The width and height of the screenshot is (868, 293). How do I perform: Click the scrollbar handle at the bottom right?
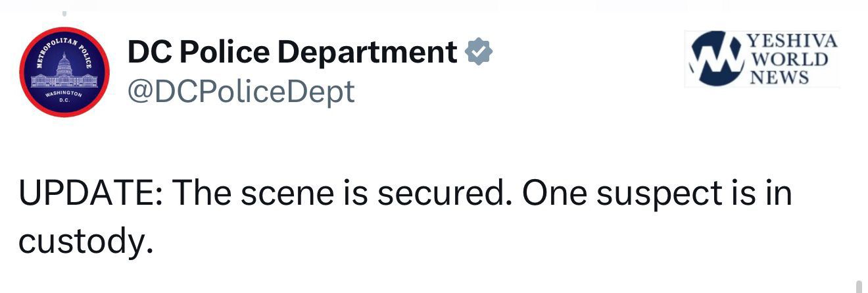click(859, 286)
